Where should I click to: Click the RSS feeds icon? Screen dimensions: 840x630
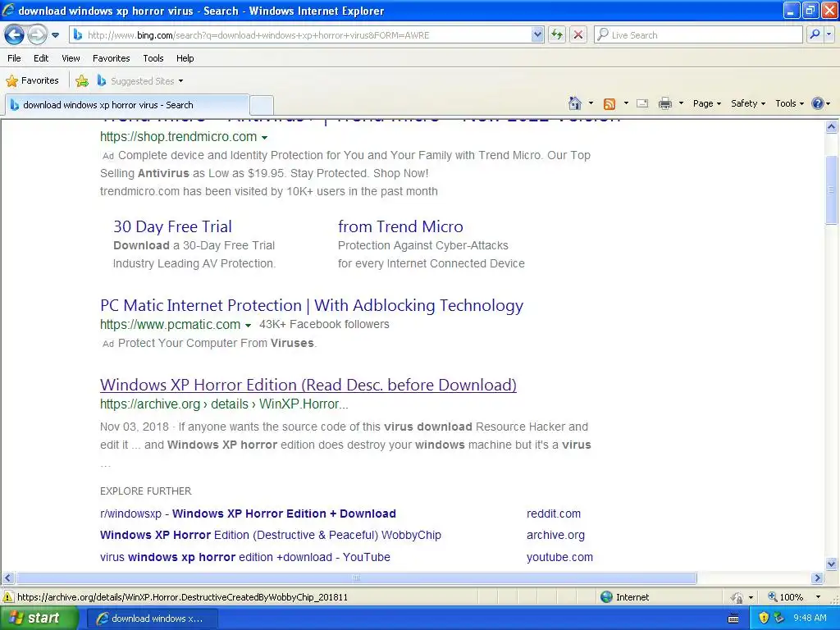click(609, 103)
